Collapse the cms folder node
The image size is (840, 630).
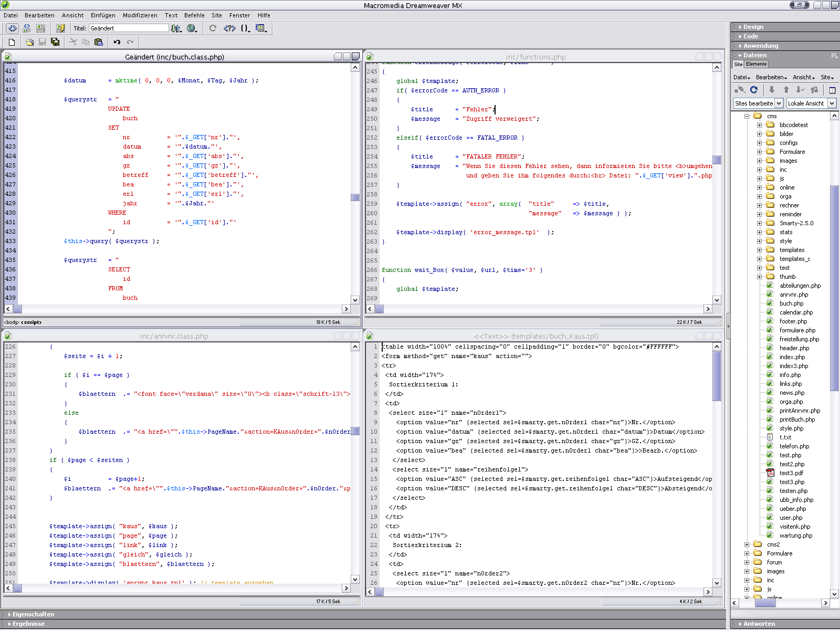747,116
